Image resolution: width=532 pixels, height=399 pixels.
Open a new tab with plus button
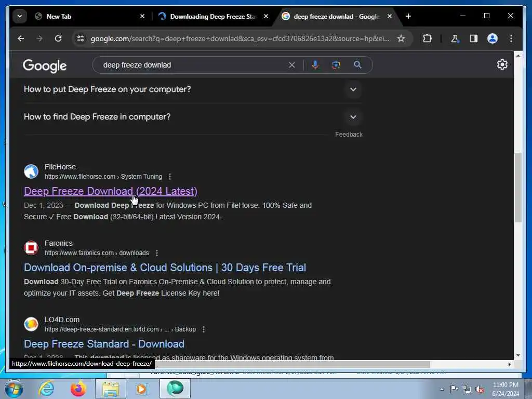408,16
